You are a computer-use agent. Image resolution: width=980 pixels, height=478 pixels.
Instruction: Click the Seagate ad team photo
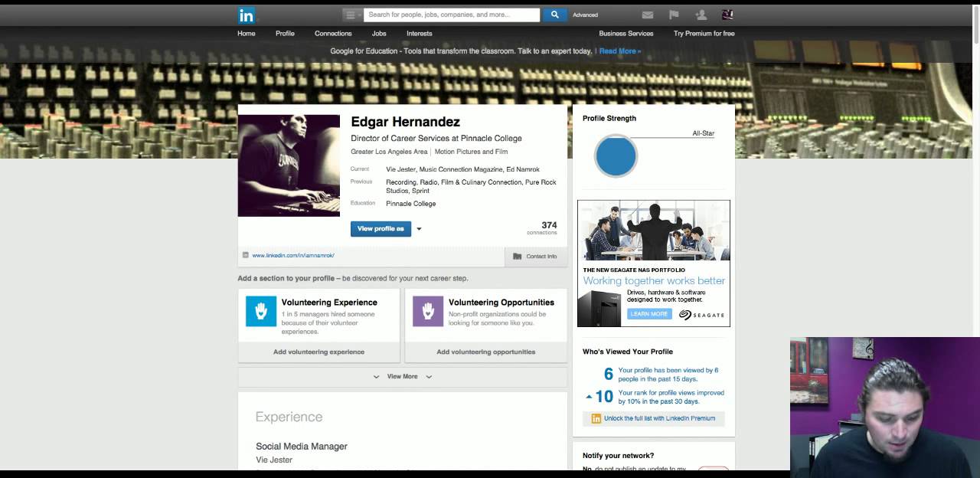click(x=654, y=231)
